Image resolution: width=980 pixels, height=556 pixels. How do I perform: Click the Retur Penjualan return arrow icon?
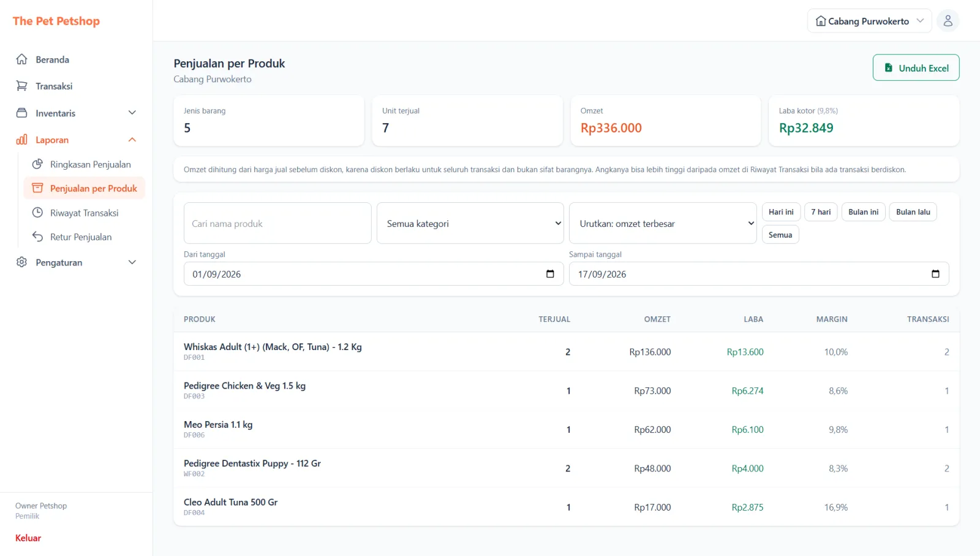coord(37,237)
